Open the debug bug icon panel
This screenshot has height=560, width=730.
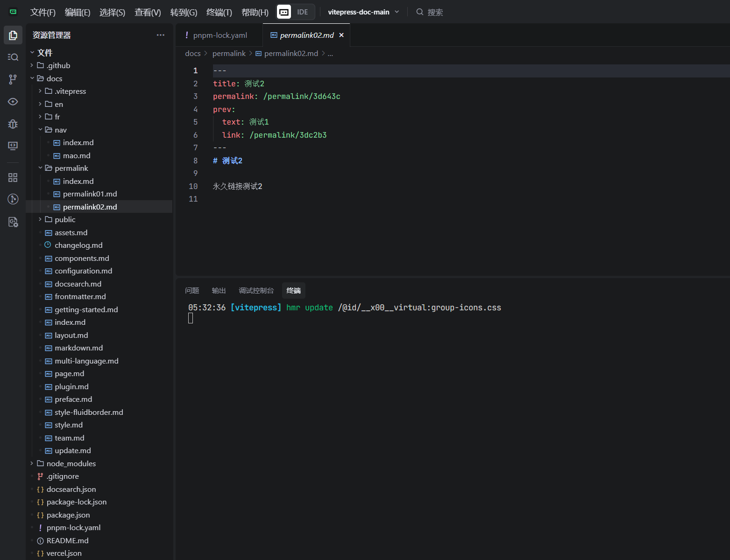[x=13, y=124]
